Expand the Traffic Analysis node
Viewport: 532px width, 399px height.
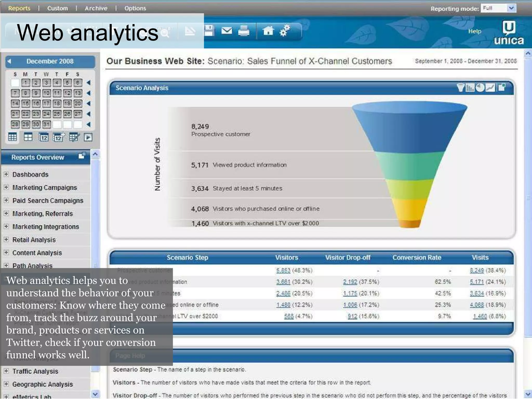(6, 371)
